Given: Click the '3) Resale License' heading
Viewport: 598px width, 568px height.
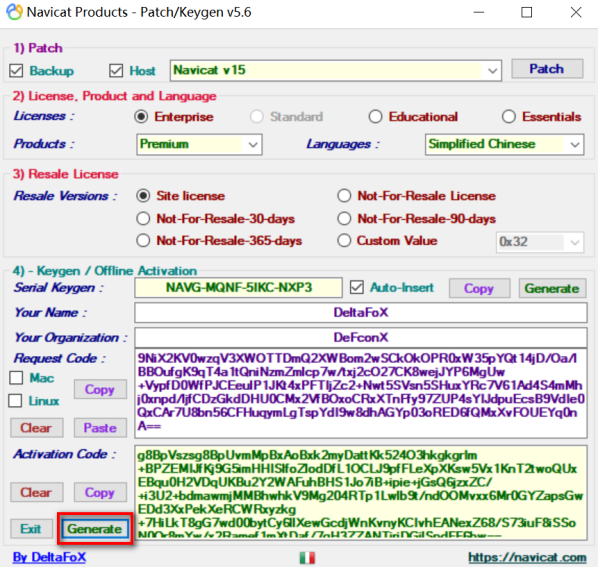Looking at the screenshot, I should tap(66, 174).
